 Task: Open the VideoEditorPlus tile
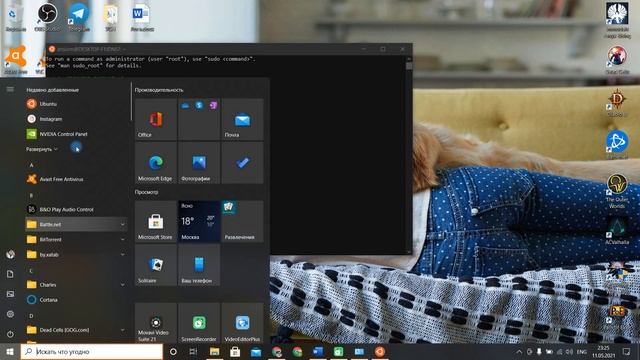pyautogui.click(x=242, y=323)
